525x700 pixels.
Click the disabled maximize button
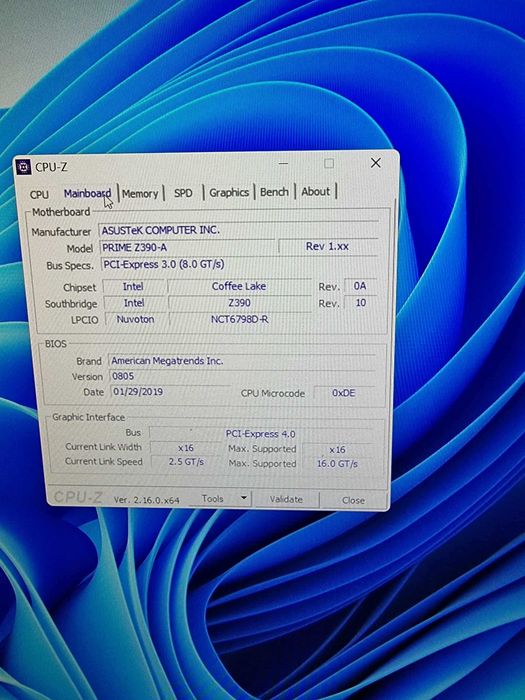click(329, 163)
